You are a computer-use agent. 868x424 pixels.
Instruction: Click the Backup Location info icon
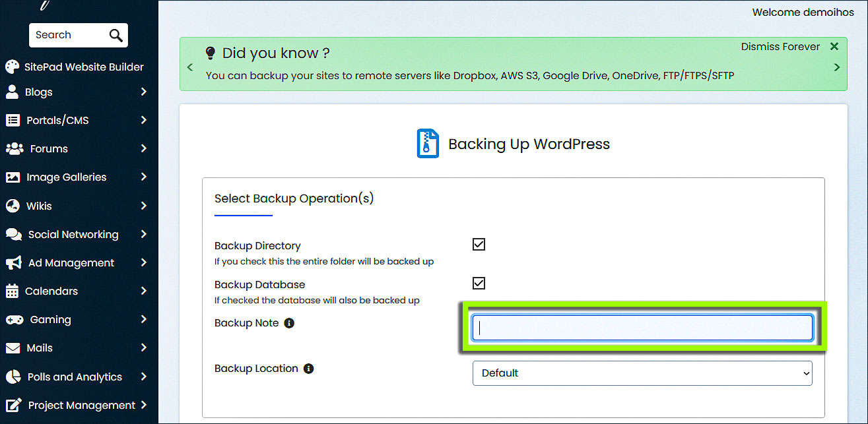[308, 369]
